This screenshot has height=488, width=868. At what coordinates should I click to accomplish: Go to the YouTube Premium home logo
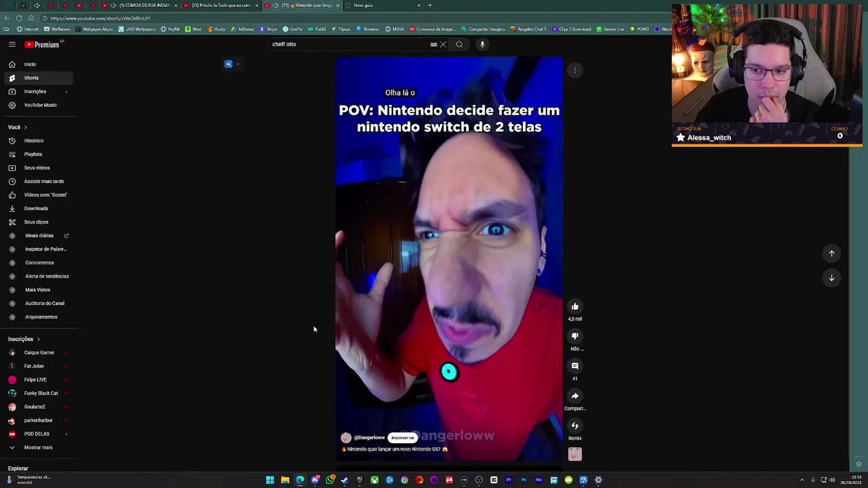(43, 44)
